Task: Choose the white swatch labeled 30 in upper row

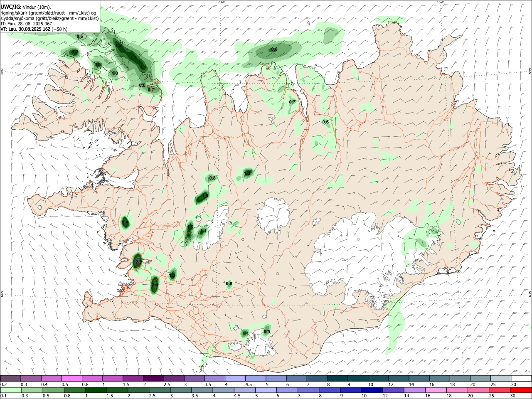Action: pyautogui.click(x=521, y=379)
